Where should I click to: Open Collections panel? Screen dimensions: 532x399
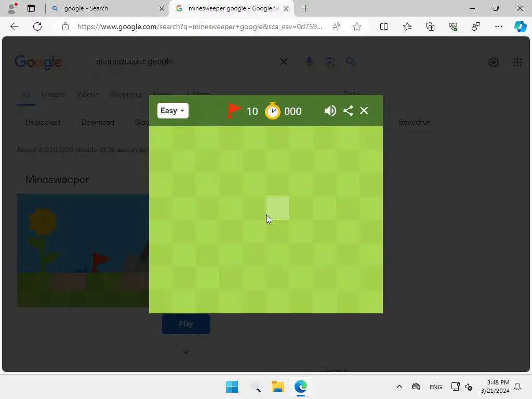tap(430, 26)
